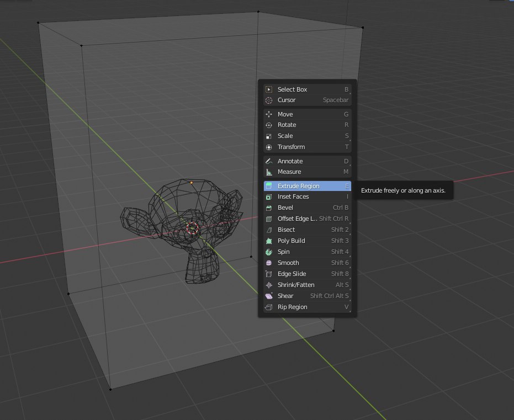Image resolution: width=514 pixels, height=420 pixels.
Task: Click the Poly Build icon
Action: point(269,241)
